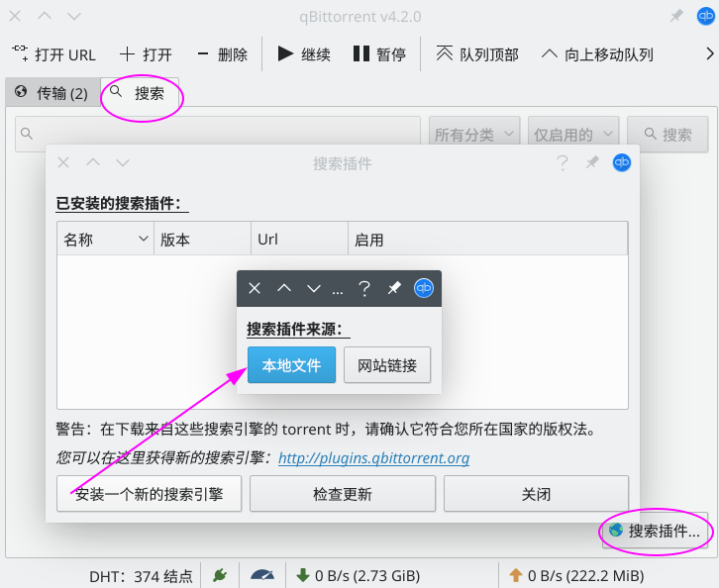719x588 pixels.
Task: Click the Open URL toolbar icon
Action: pos(21,53)
